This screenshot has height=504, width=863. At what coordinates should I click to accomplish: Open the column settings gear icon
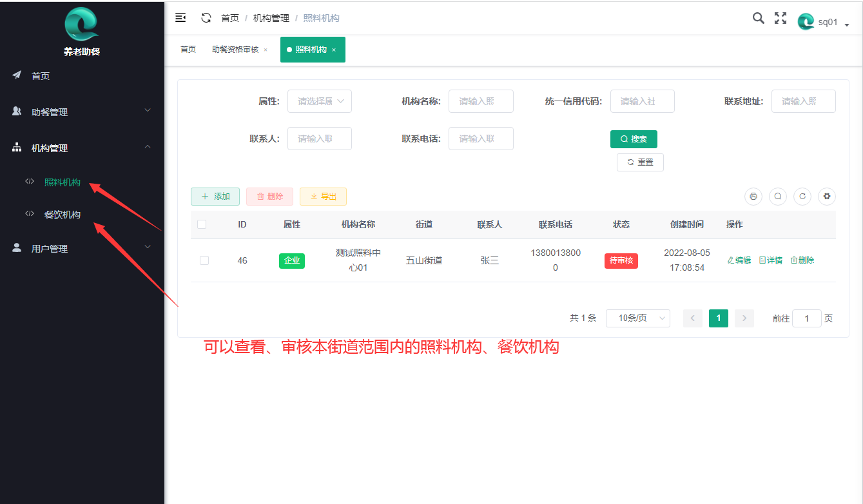click(827, 197)
